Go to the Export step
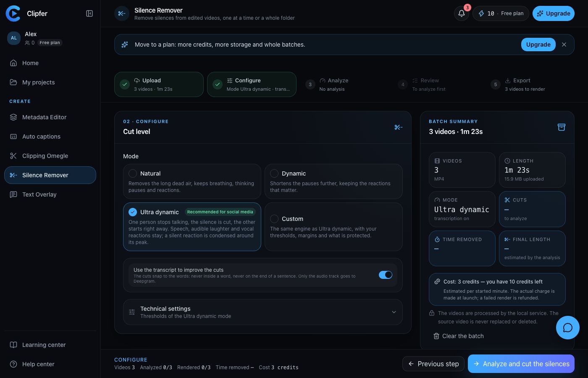588x378 pixels. (530, 84)
